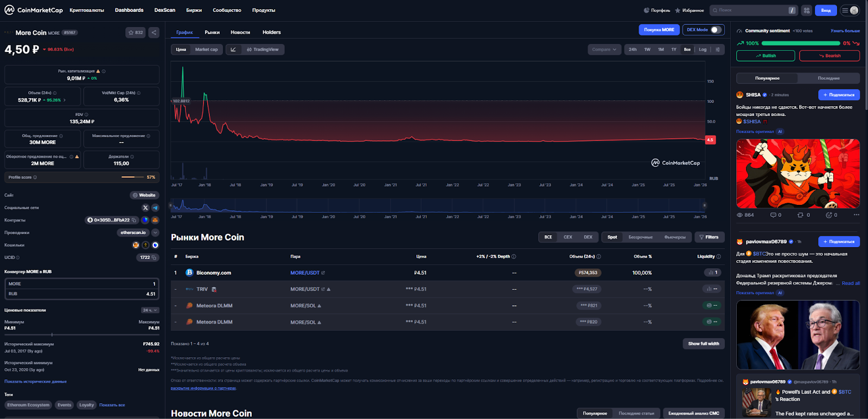Open the MORE/USDT pair link on Biconomy
Viewport: 868px width, 419px height.
click(305, 273)
